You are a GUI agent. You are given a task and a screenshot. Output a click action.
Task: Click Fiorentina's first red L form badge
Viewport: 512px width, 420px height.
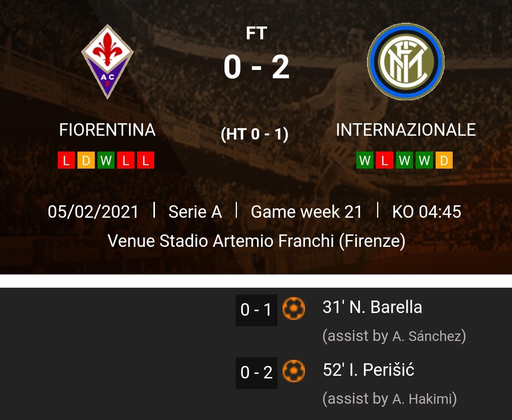point(66,160)
